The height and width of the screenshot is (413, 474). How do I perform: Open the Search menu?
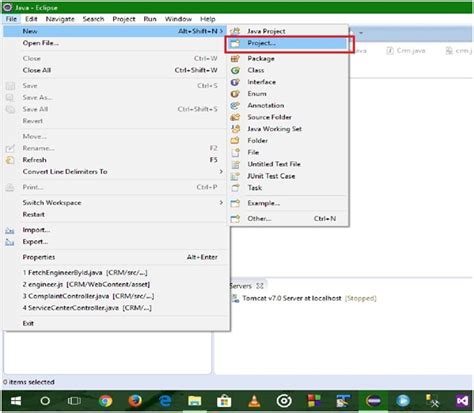pos(93,19)
